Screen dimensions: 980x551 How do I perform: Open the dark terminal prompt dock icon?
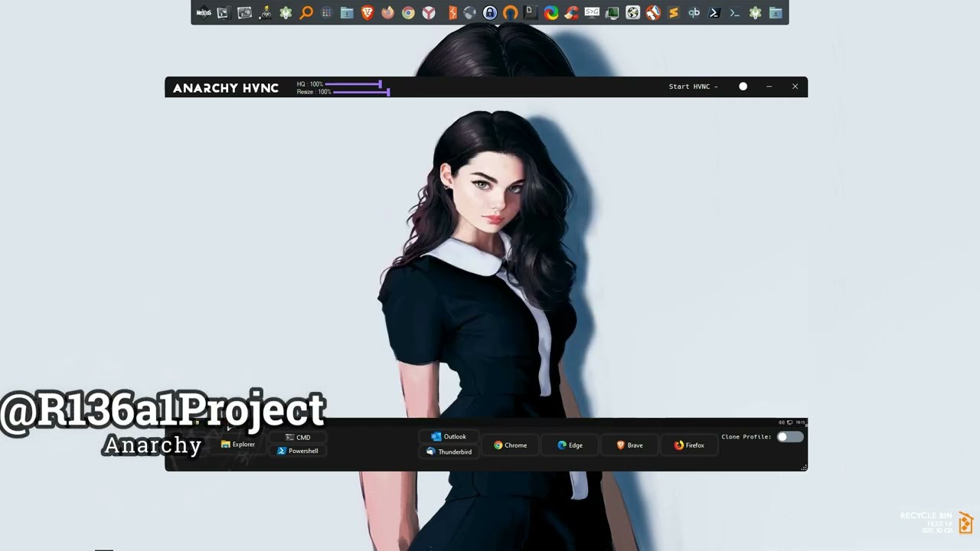[734, 12]
